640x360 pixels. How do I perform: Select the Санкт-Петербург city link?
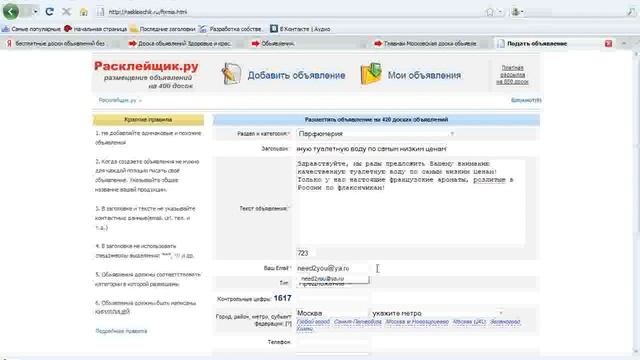tap(358, 322)
